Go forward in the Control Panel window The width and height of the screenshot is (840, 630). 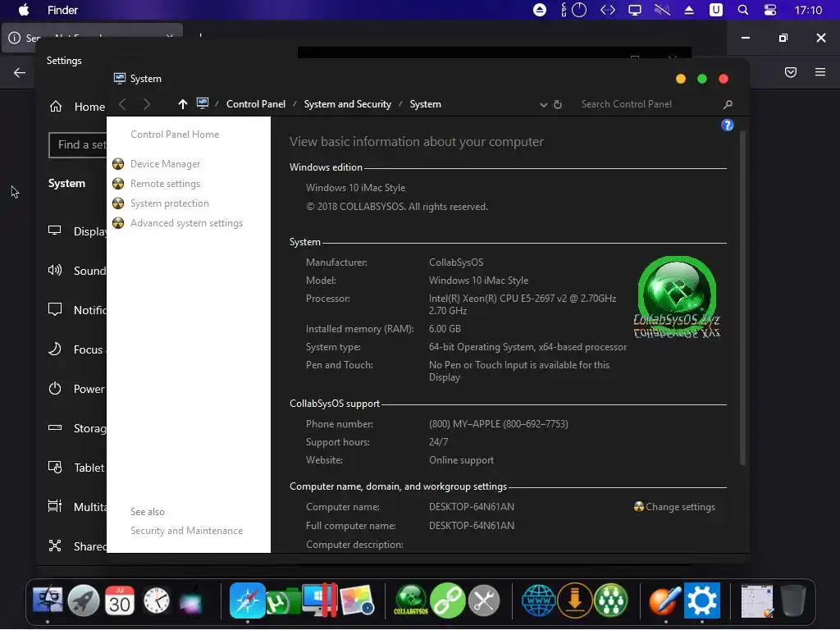coord(146,104)
